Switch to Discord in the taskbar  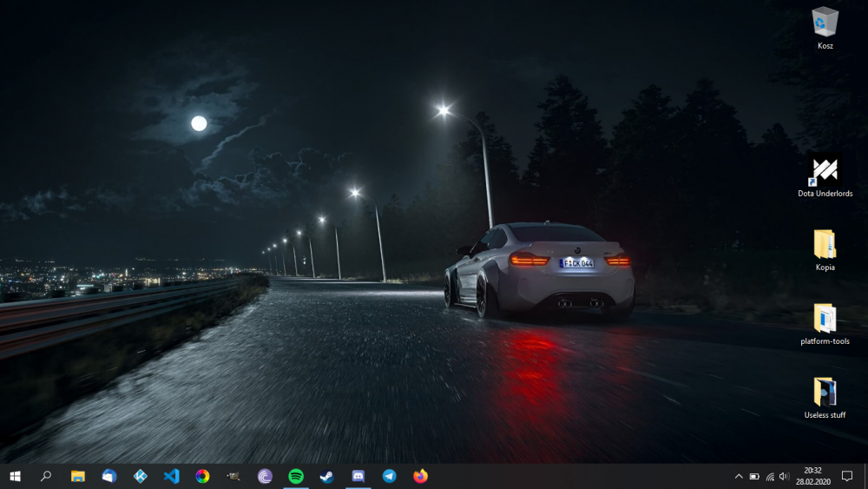(x=358, y=476)
